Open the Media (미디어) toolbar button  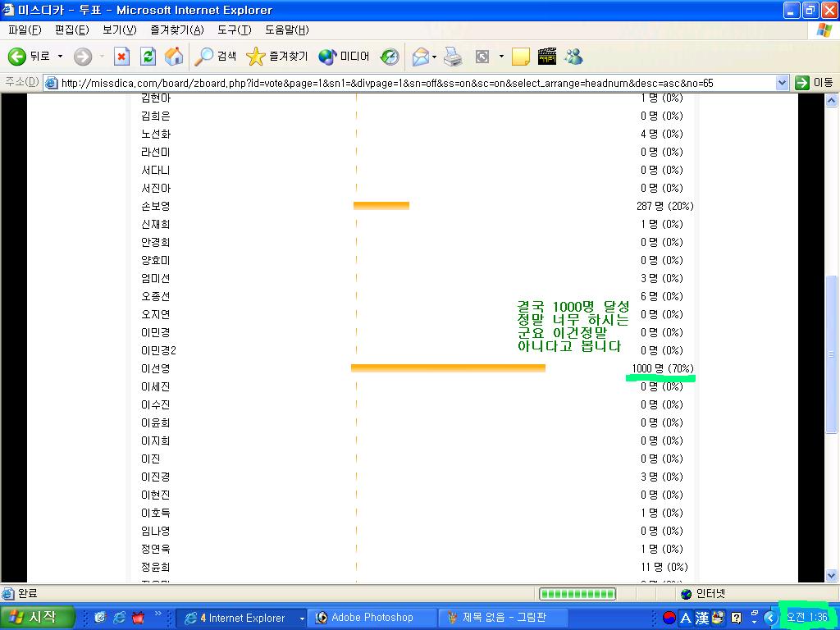[344, 57]
